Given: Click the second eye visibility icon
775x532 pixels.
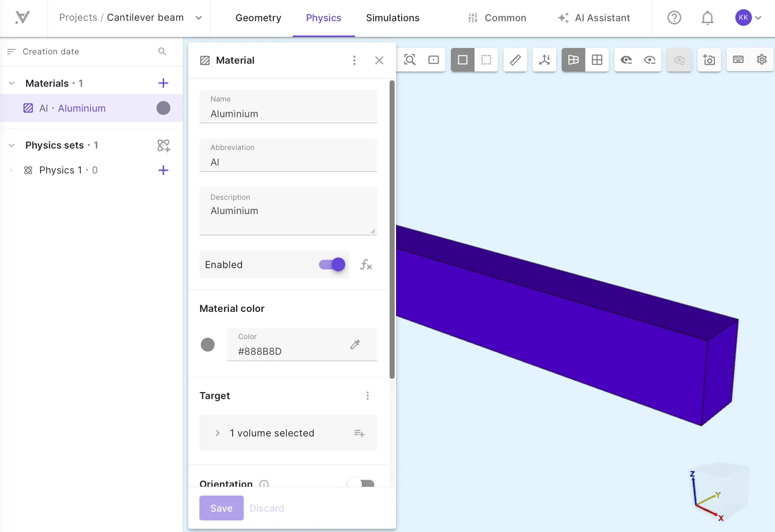Looking at the screenshot, I should pyautogui.click(x=650, y=60).
